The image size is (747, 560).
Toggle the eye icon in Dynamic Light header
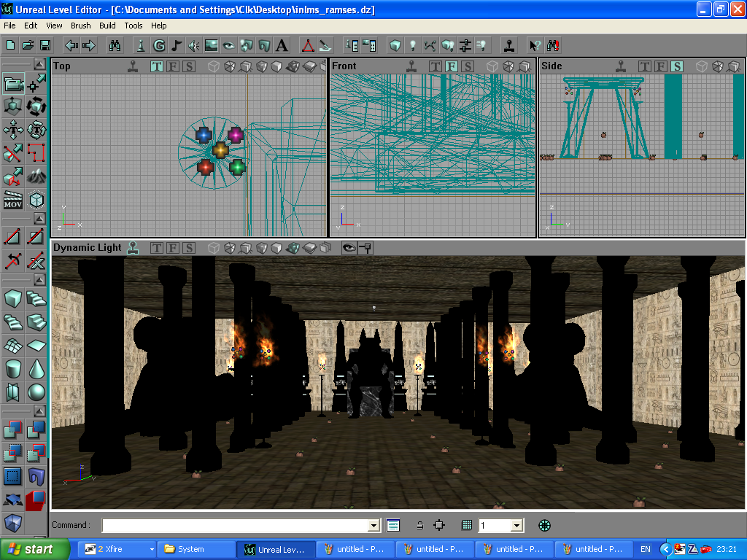[x=349, y=248]
